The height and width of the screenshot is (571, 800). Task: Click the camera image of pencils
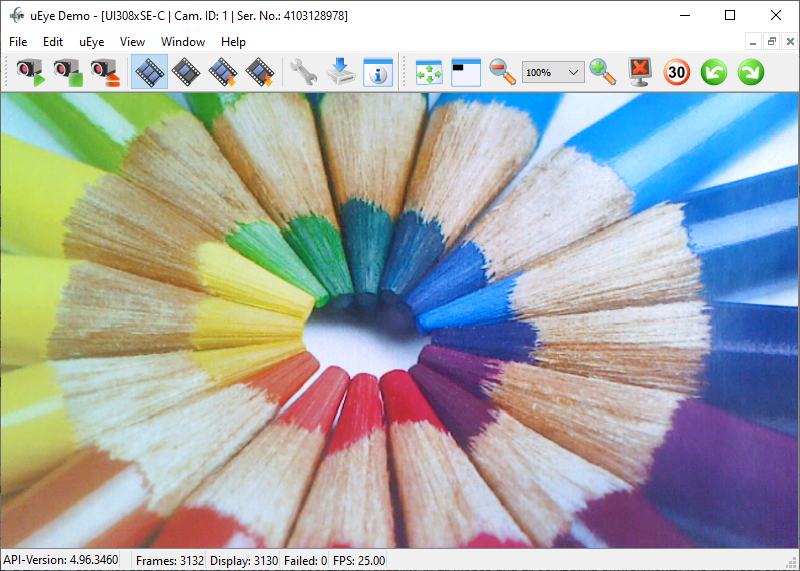coord(399,320)
